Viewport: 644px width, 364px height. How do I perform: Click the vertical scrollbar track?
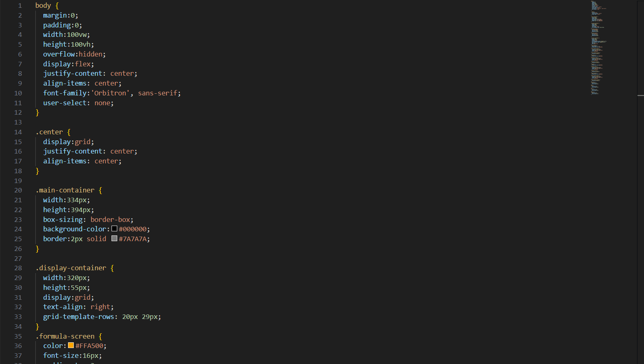point(640,205)
